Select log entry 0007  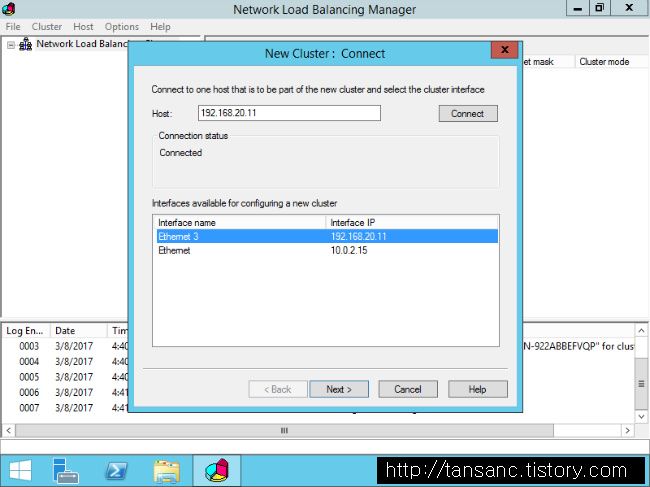(x=29, y=407)
